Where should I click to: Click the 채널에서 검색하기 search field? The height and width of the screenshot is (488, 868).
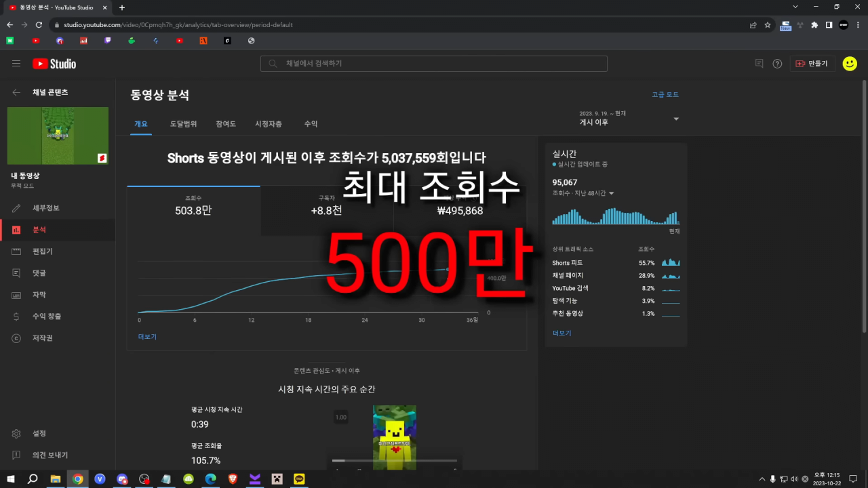click(434, 64)
